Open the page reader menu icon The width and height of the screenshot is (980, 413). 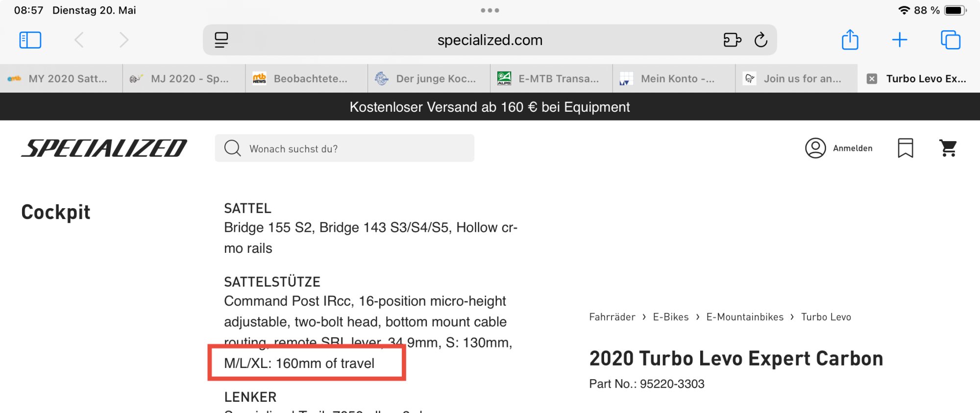point(221,40)
